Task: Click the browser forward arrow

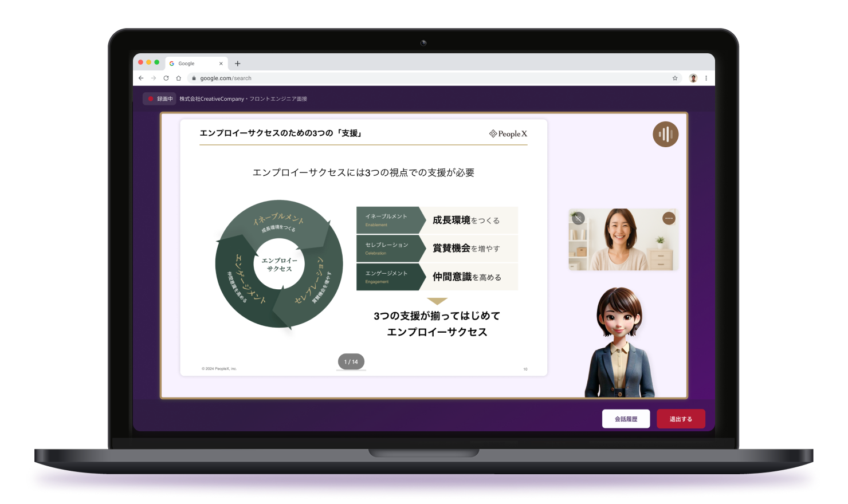Action: pyautogui.click(x=154, y=78)
